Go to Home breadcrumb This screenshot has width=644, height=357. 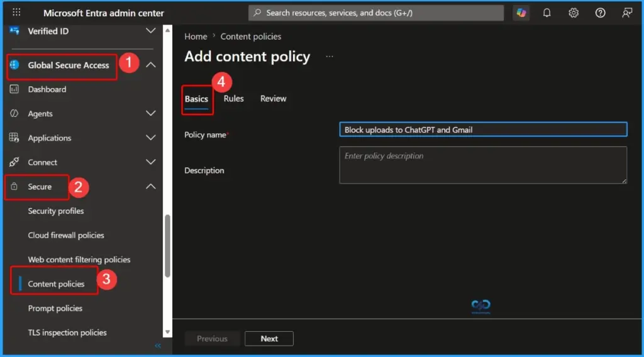[x=196, y=36]
